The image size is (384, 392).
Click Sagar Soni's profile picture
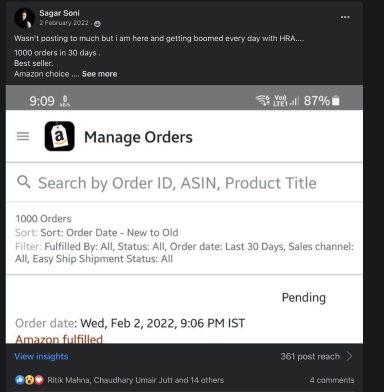24,18
